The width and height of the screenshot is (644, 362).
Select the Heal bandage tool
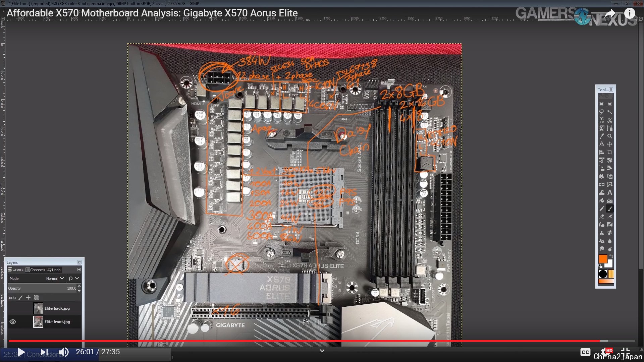coord(610,233)
